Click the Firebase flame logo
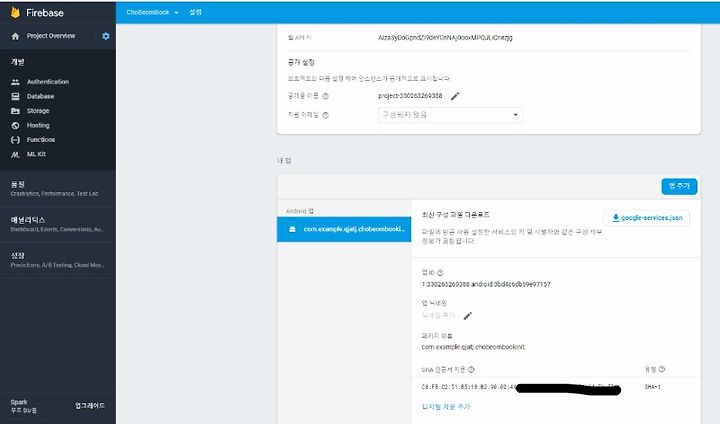 coord(15,12)
